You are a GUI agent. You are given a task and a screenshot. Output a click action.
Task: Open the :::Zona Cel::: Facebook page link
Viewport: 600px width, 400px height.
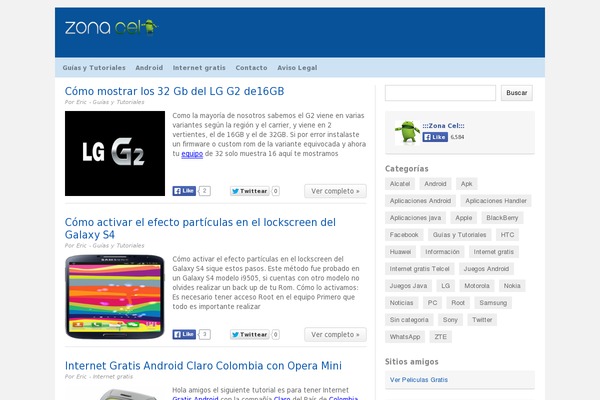tap(443, 126)
